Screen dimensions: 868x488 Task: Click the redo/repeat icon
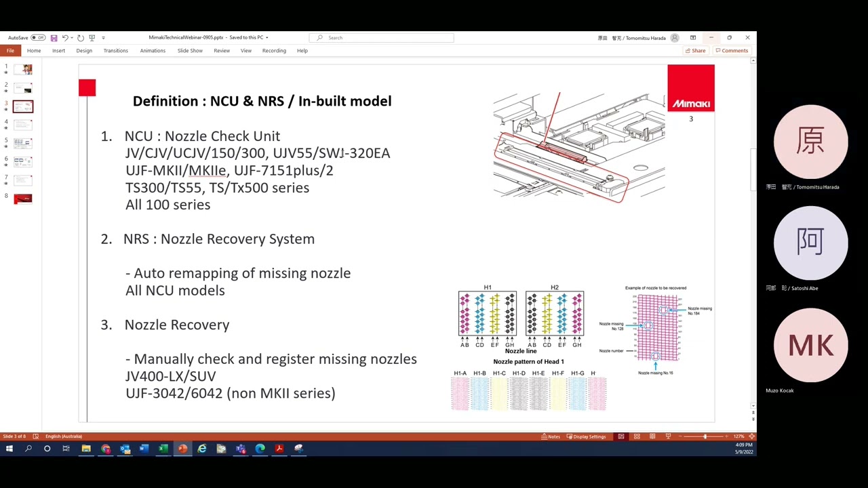[x=80, y=38]
